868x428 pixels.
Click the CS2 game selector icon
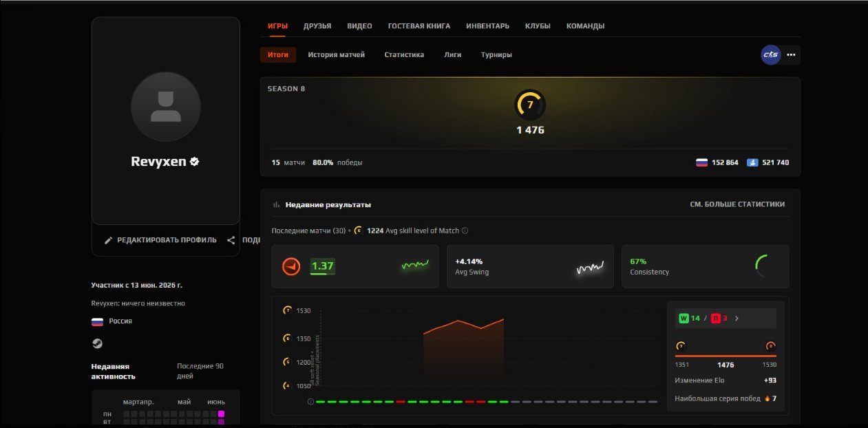pyautogui.click(x=770, y=54)
